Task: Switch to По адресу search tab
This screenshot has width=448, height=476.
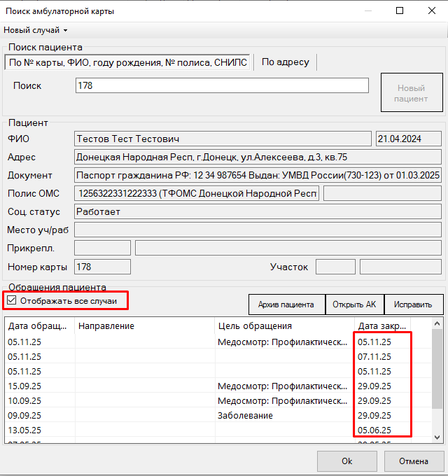Action: 286,62
